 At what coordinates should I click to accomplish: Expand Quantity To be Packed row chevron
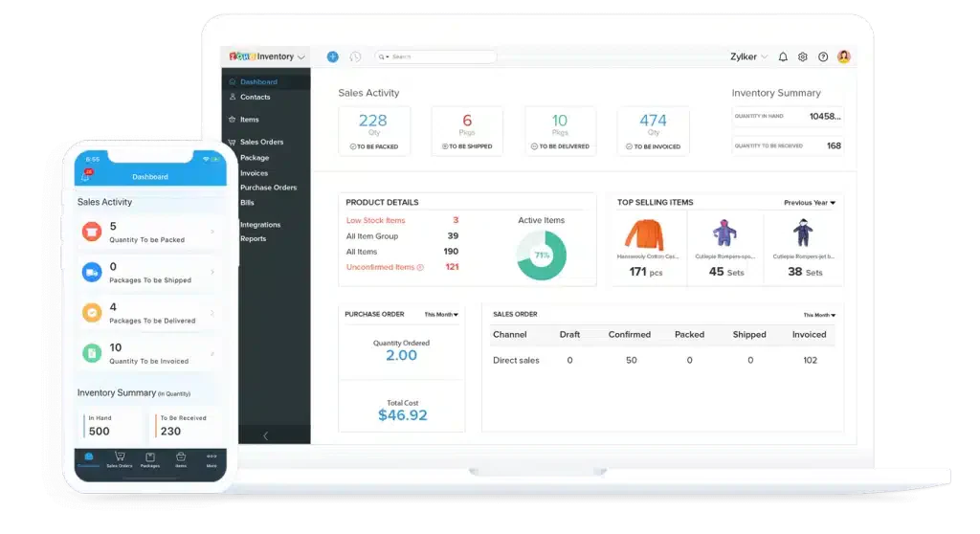(x=212, y=232)
